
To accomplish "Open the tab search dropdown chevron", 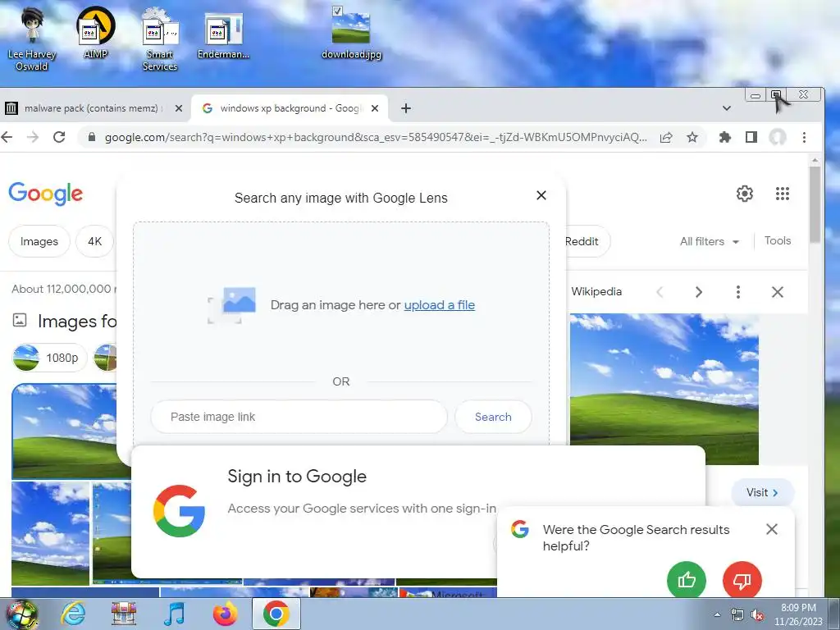I will click(x=727, y=108).
